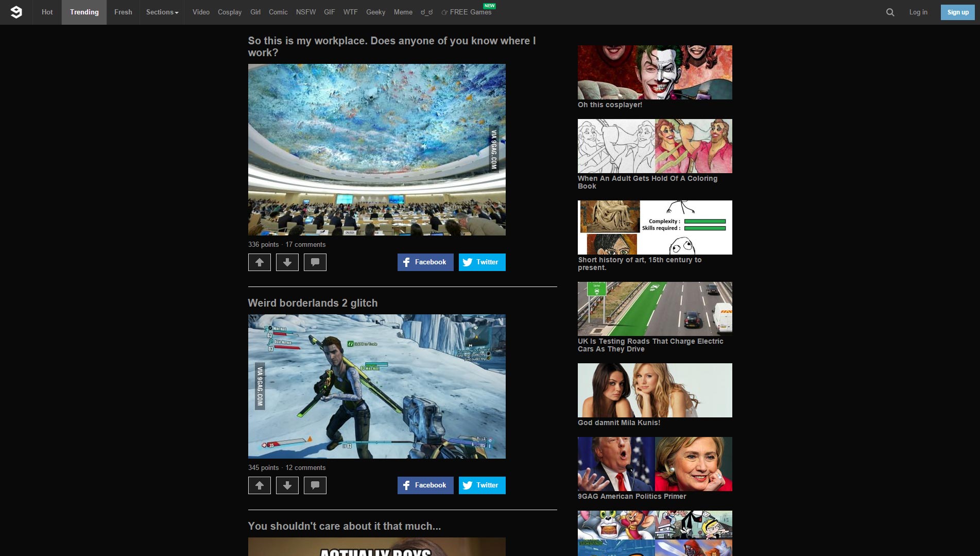
Task: Downvote the workplace post
Action: tap(287, 262)
